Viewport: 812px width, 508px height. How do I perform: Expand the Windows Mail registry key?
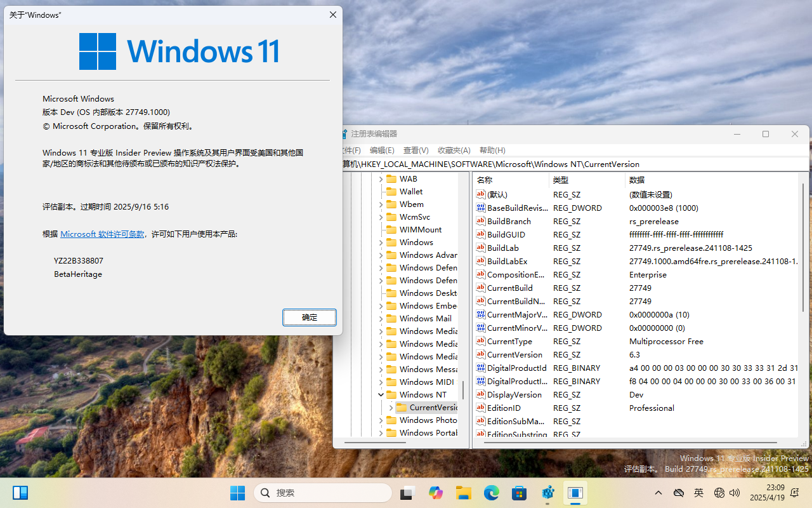tap(381, 319)
